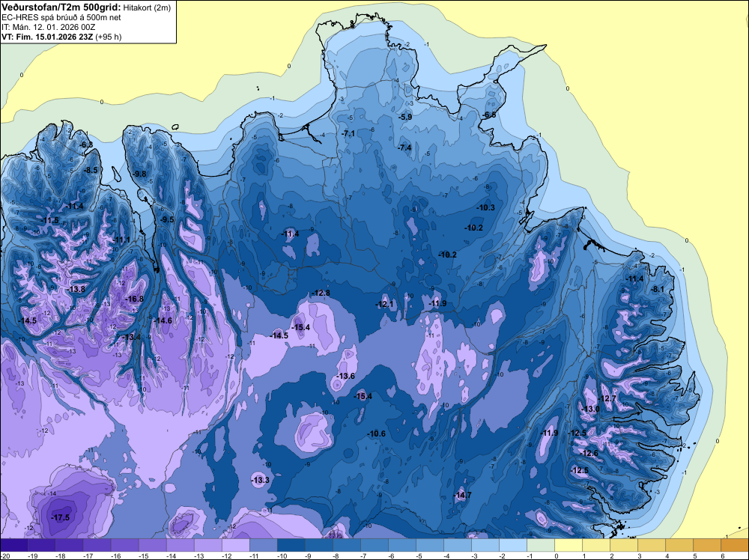Click the -13.8 temperature reading
The height and width of the screenshot is (560, 749).
coord(76,289)
